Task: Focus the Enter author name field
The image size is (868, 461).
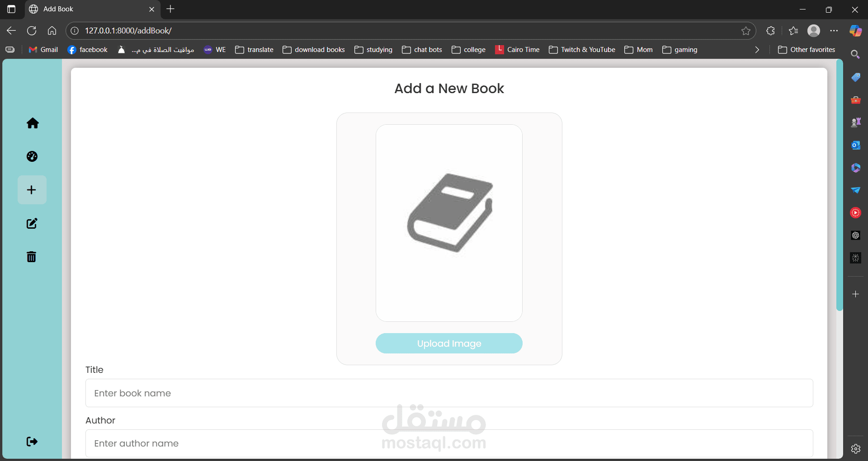Action: point(449,443)
